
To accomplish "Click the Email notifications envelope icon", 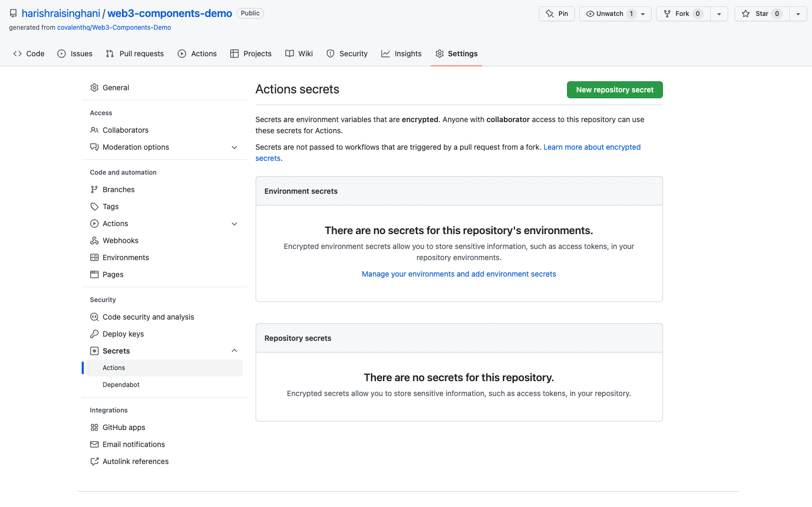I will pyautogui.click(x=94, y=444).
